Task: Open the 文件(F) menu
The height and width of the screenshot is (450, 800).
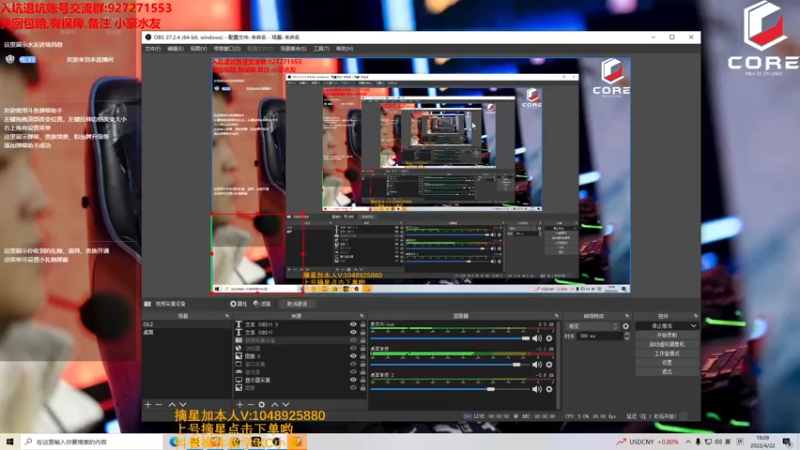Action: click(153, 48)
